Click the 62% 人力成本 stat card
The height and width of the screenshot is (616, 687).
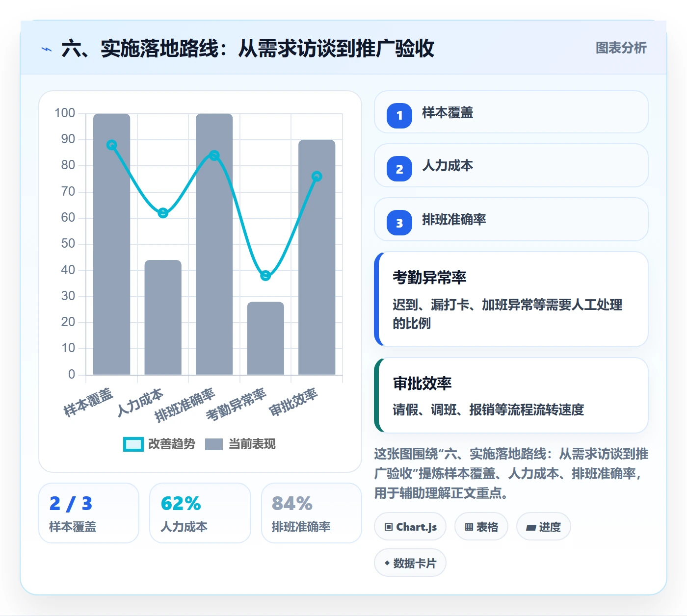(x=200, y=513)
